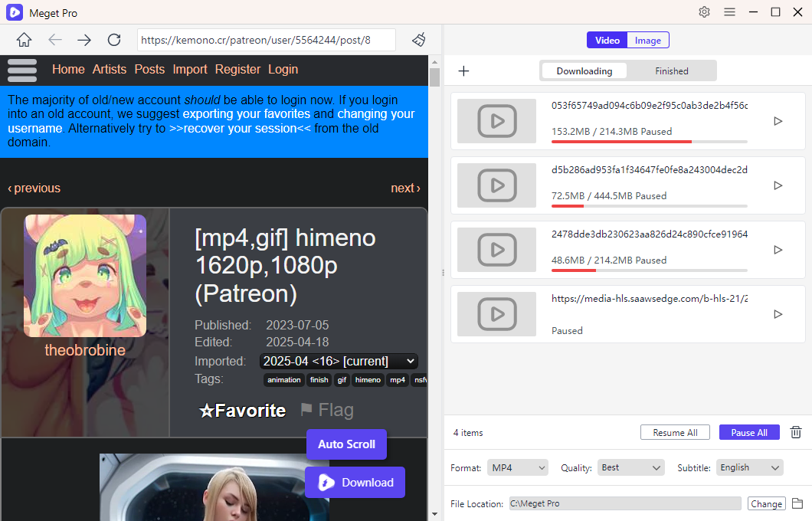
Task: Click the web page vertical scrollbar thumb
Action: click(x=434, y=77)
